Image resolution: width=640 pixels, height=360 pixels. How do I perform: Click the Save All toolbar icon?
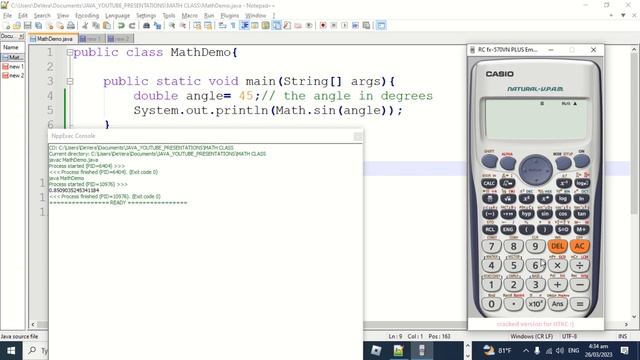[x=38, y=26]
